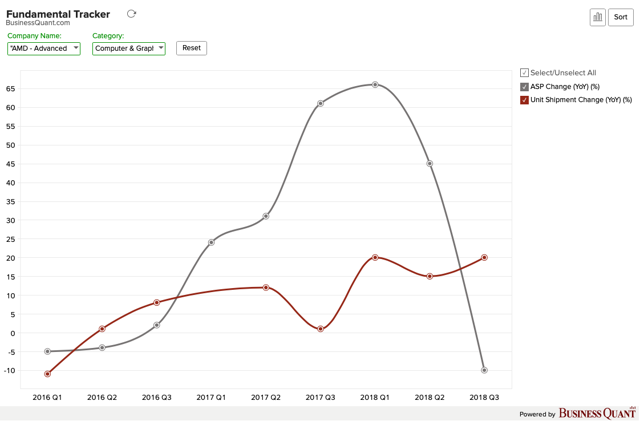Click the Reset button
This screenshot has height=421, width=640.
coord(191,48)
